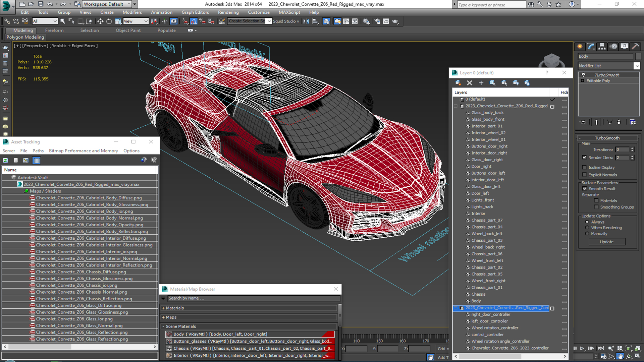Select the When Rendering radio button
The image size is (644, 362).
tap(587, 228)
